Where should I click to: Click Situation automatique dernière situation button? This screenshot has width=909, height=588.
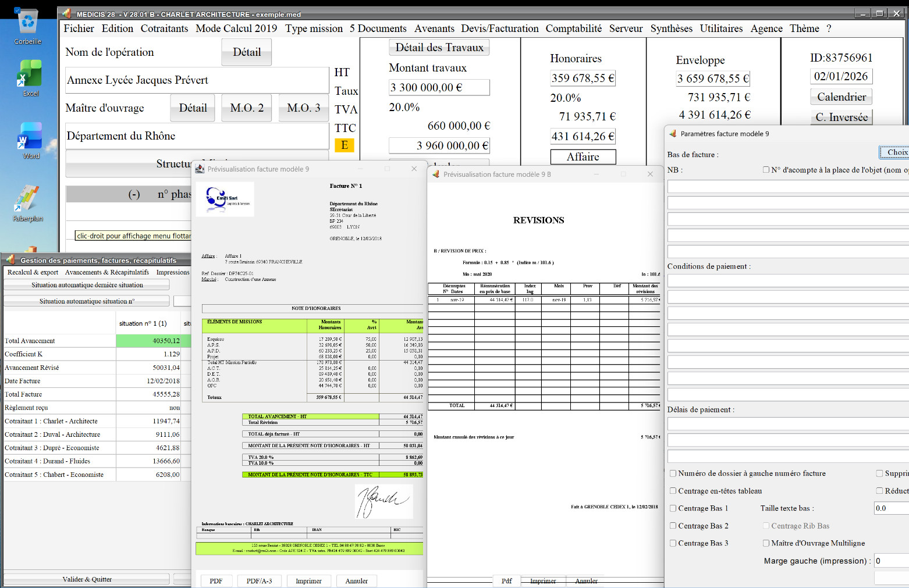pos(87,285)
